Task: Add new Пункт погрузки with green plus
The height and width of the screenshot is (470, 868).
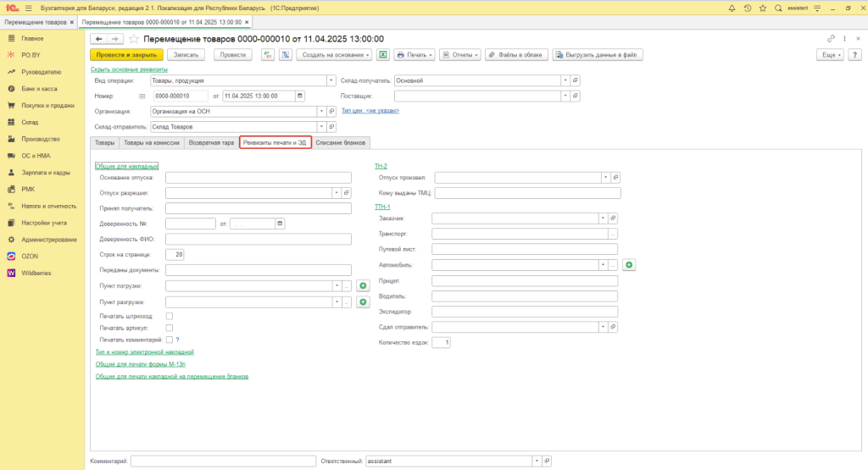Action: (x=363, y=286)
